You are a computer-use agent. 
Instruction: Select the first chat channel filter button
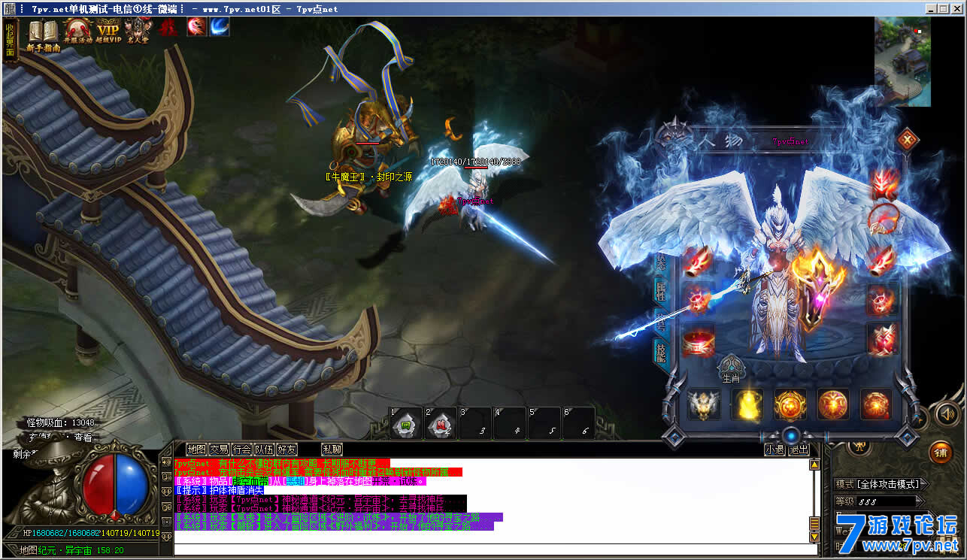[166, 461]
